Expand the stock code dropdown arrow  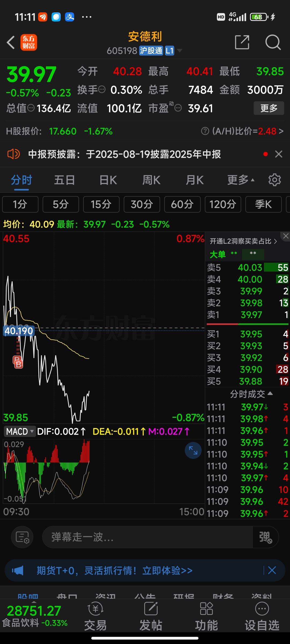[x=179, y=50]
